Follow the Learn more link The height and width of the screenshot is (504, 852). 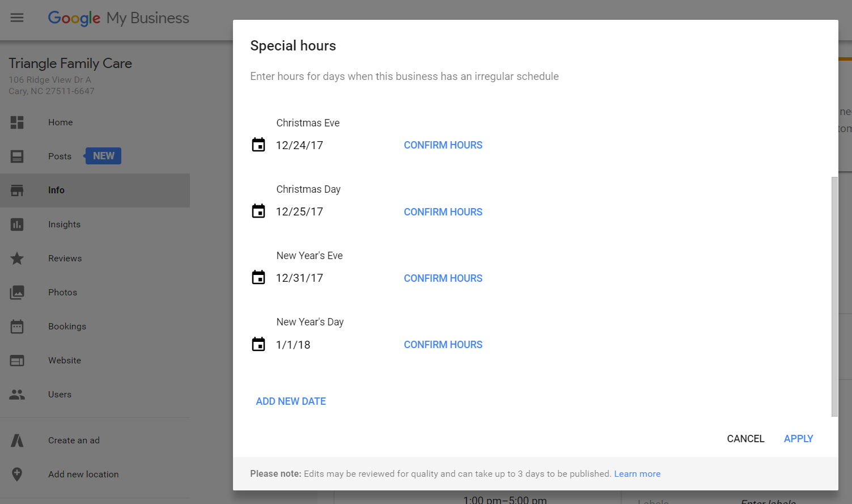coord(637,474)
